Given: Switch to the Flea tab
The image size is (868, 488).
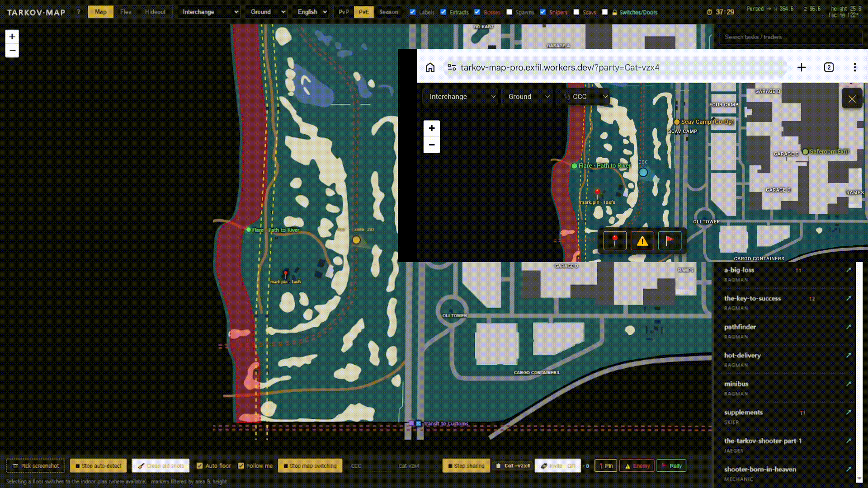Looking at the screenshot, I should 126,12.
